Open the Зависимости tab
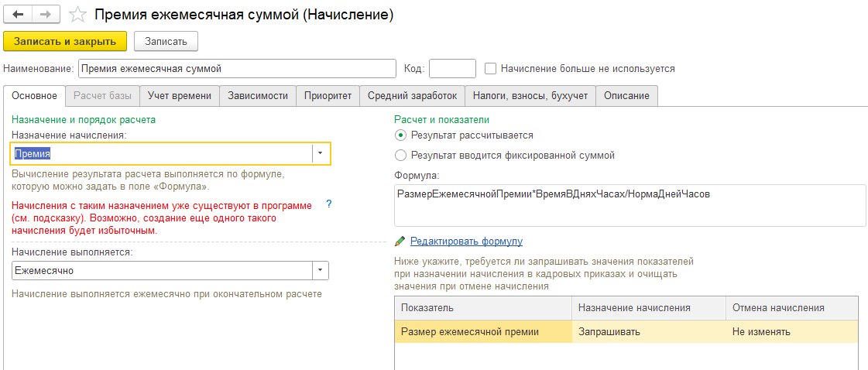 (x=257, y=96)
